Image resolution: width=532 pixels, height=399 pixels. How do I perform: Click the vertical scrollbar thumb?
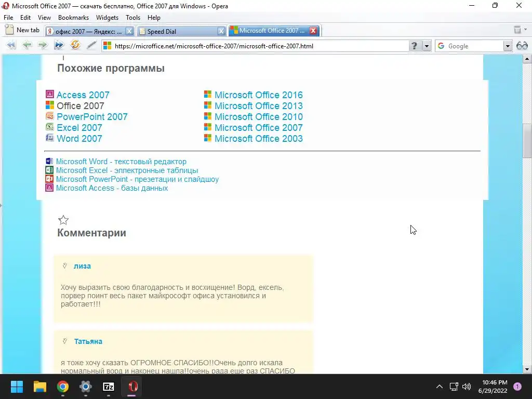[x=527, y=141]
